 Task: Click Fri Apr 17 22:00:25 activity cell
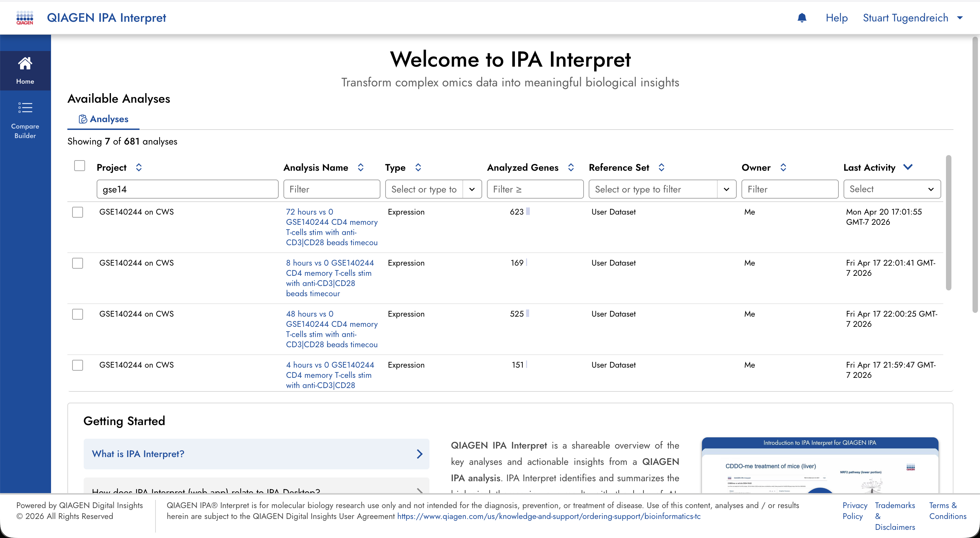tap(892, 319)
